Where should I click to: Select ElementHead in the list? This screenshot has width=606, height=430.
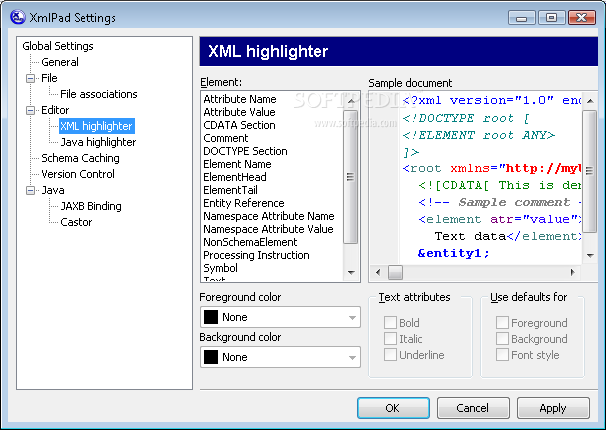tap(235, 177)
